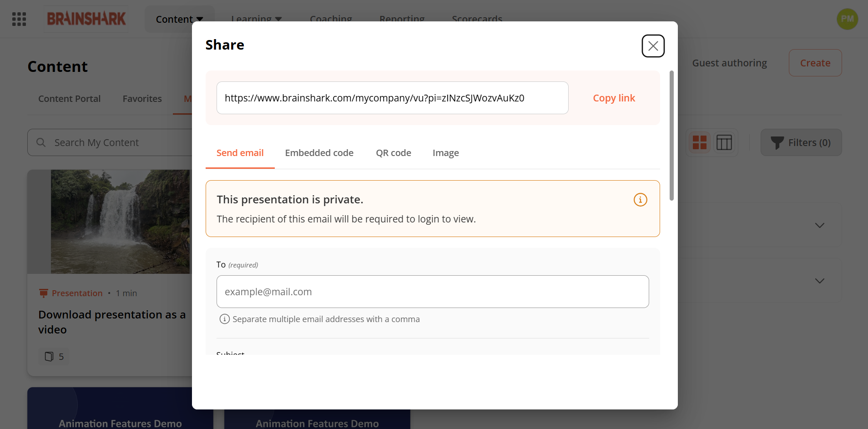
Task: Open the Learning dropdown menu
Action: (x=257, y=19)
